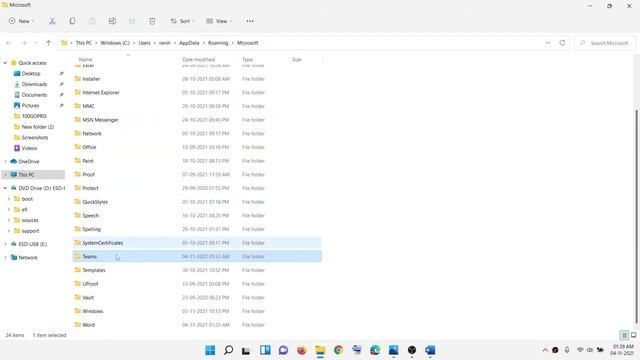Click the Copy icon in toolbar
This screenshot has width=640, height=360.
(x=72, y=21)
